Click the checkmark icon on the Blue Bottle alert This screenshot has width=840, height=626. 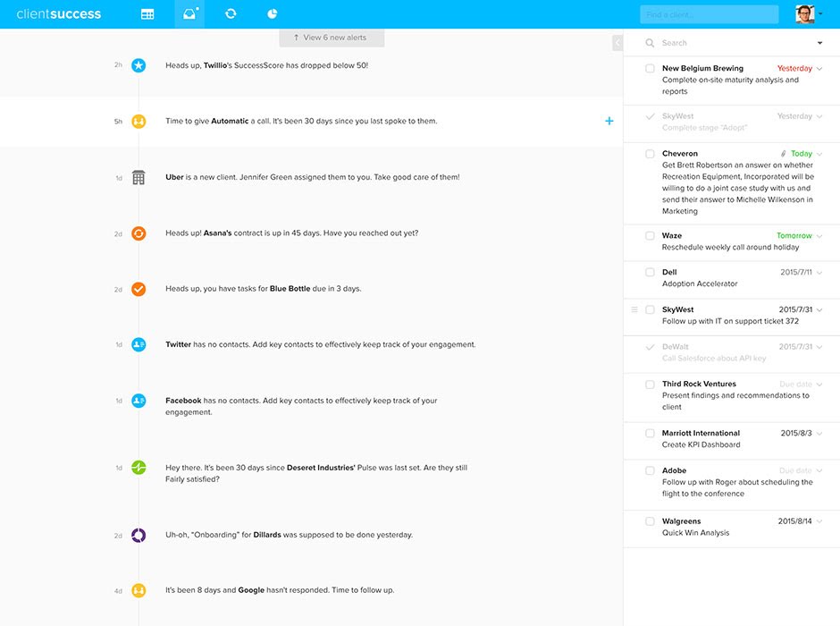click(139, 289)
